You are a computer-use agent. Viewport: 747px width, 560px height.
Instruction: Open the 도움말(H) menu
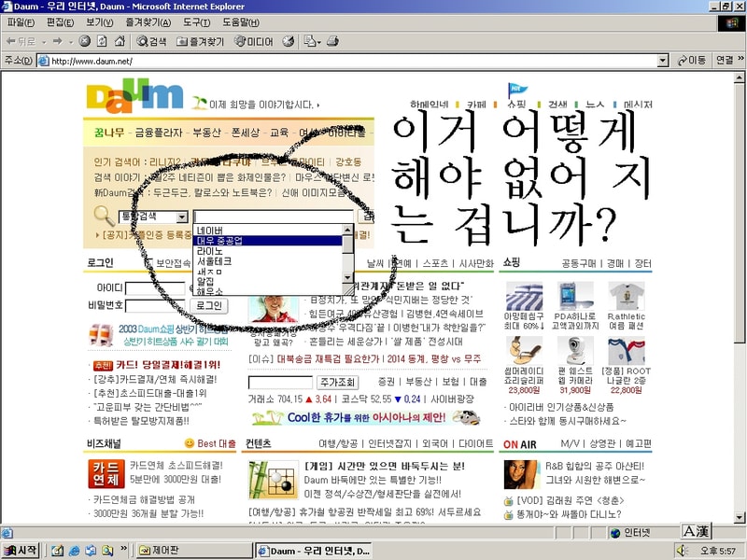click(x=241, y=22)
